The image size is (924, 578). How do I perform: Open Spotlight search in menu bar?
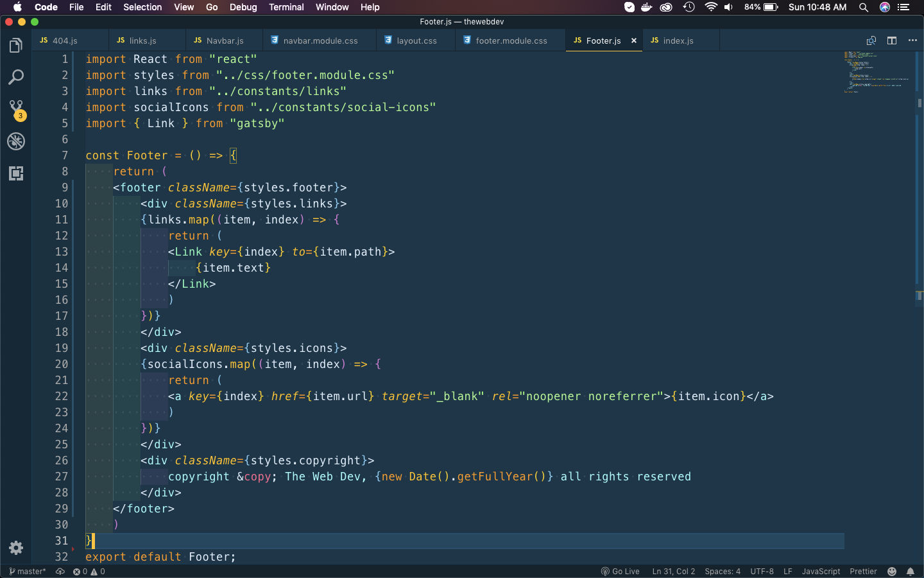(864, 7)
